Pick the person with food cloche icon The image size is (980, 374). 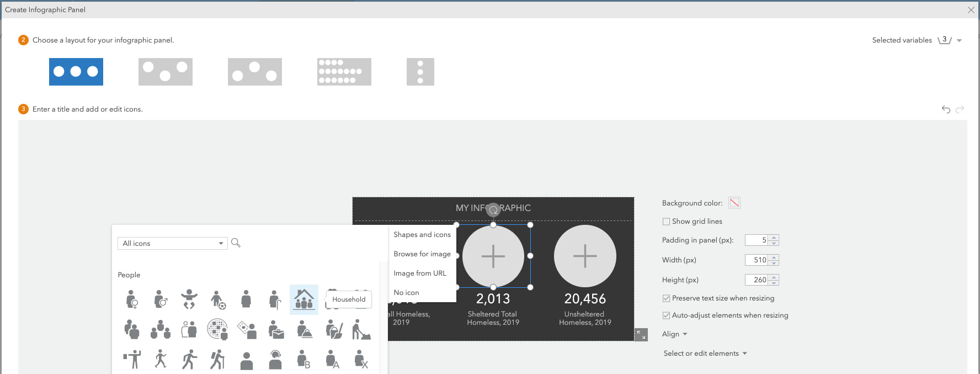pos(304,330)
